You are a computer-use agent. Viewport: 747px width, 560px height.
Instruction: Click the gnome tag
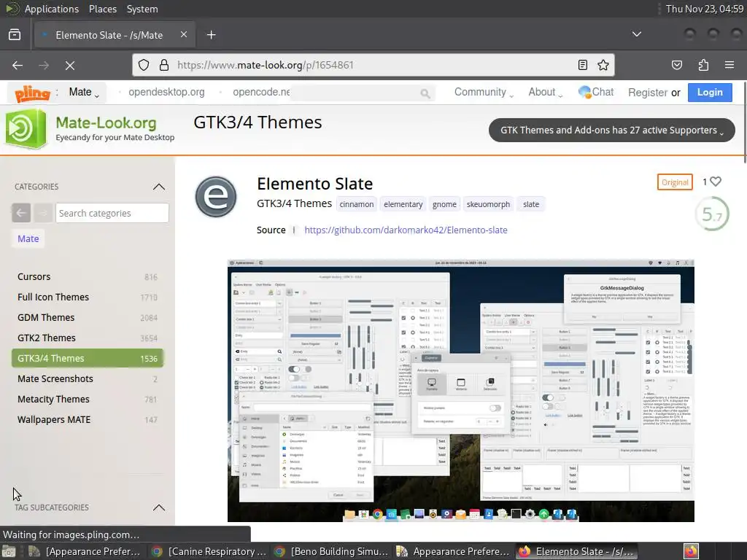tap(444, 204)
